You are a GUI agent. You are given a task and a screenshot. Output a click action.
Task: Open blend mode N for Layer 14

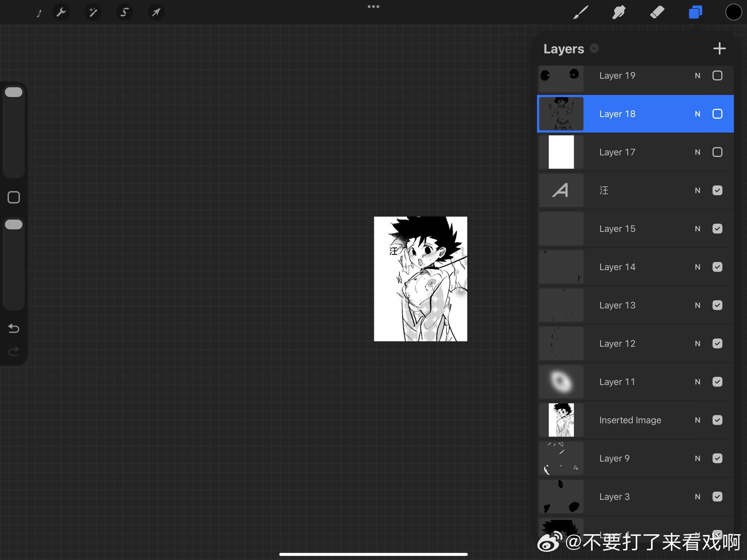pos(697,267)
